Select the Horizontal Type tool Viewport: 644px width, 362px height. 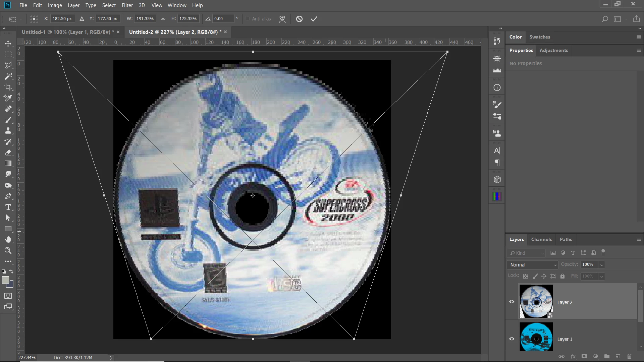click(8, 207)
